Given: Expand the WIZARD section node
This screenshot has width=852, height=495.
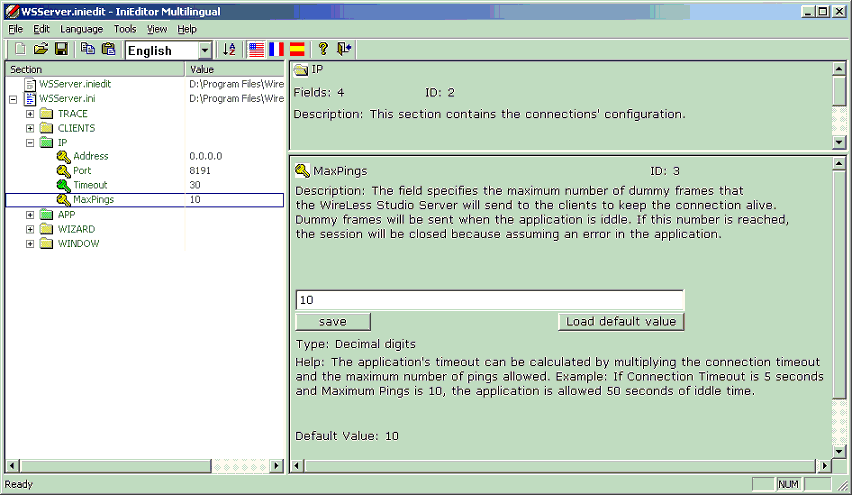Looking at the screenshot, I should tap(30, 229).
